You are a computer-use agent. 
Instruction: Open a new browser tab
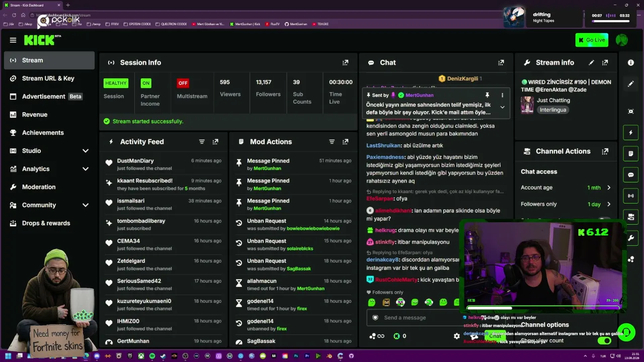(x=68, y=5)
